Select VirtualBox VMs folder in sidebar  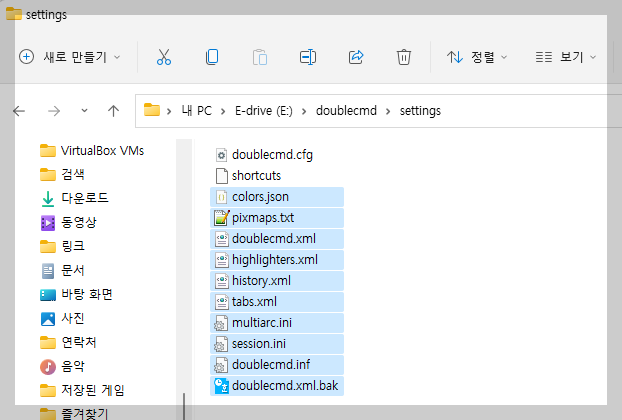92,151
